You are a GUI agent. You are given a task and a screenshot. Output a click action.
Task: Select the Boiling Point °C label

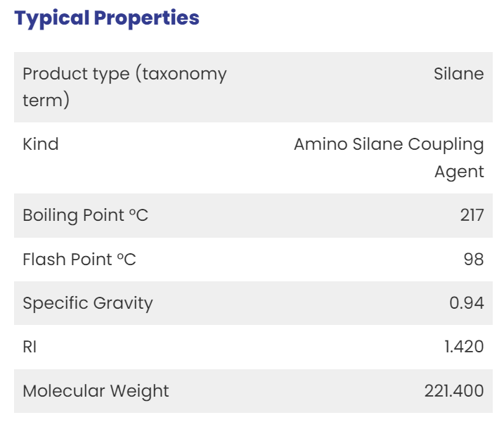[x=86, y=215]
